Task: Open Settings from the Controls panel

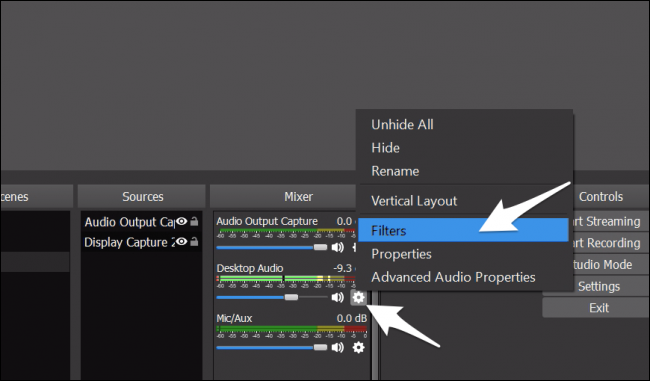Action: tap(599, 286)
